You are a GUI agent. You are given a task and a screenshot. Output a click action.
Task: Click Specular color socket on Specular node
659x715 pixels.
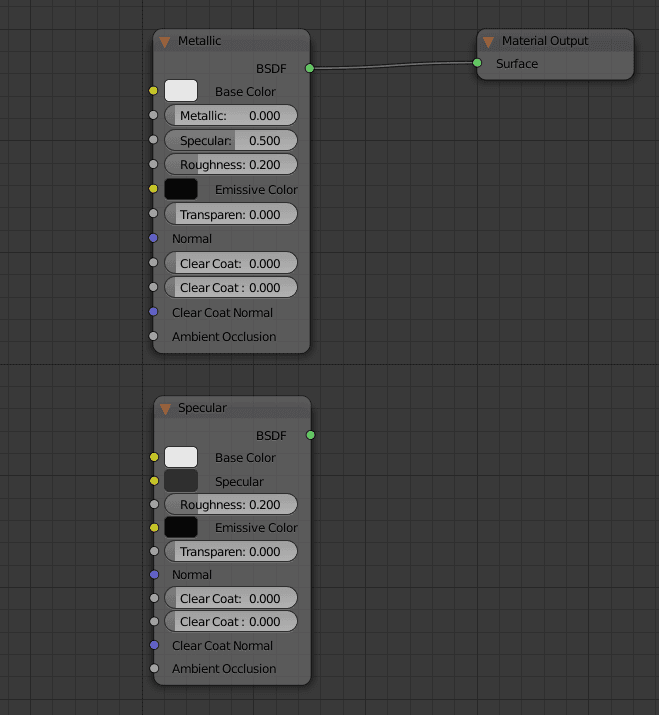pos(154,481)
